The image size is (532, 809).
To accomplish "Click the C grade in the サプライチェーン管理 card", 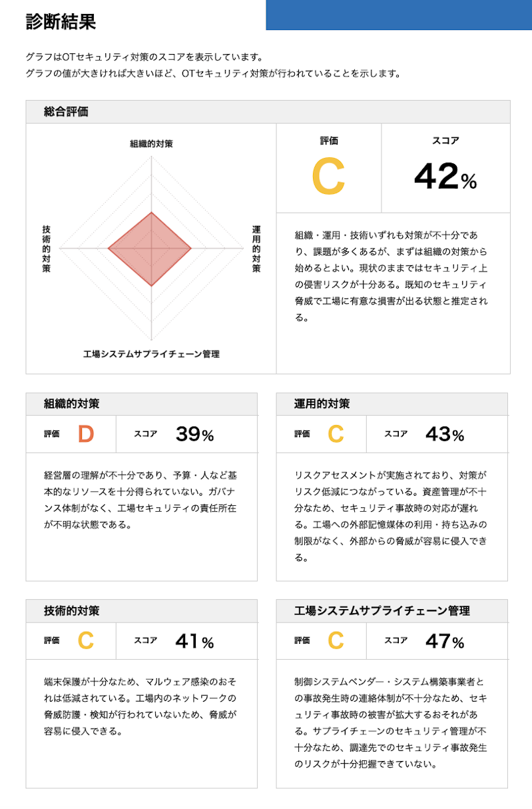I will (336, 641).
